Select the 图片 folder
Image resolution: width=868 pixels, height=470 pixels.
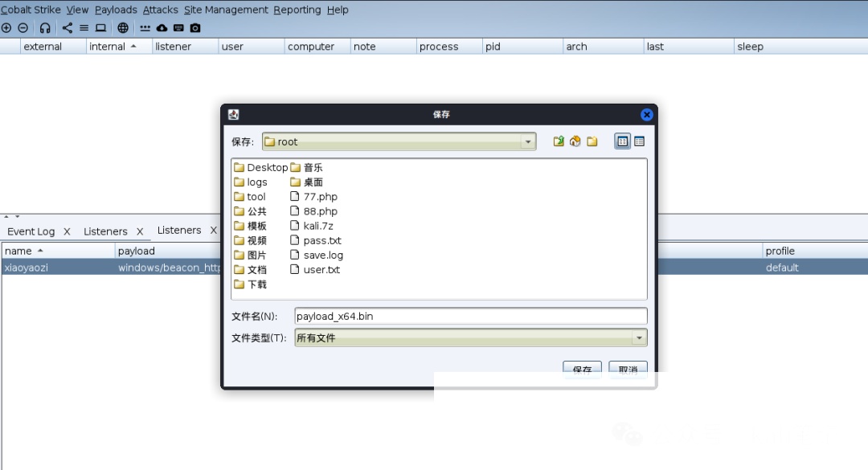point(250,255)
